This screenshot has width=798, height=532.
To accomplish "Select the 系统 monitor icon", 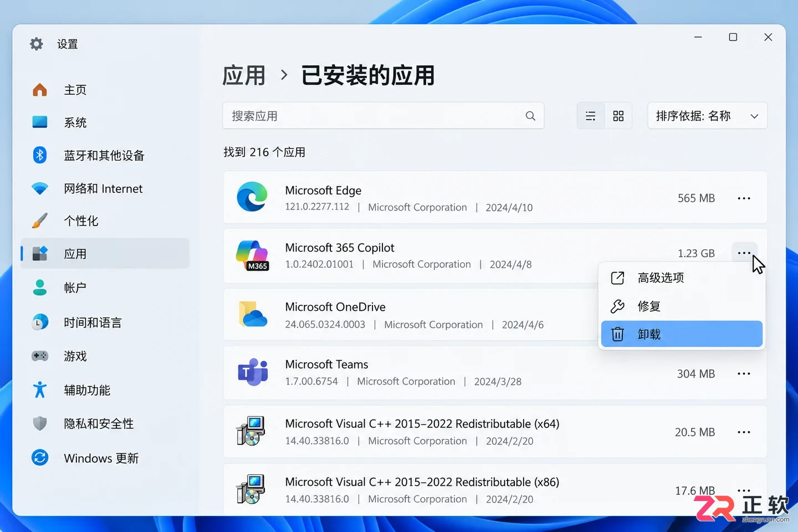I will pyautogui.click(x=40, y=122).
